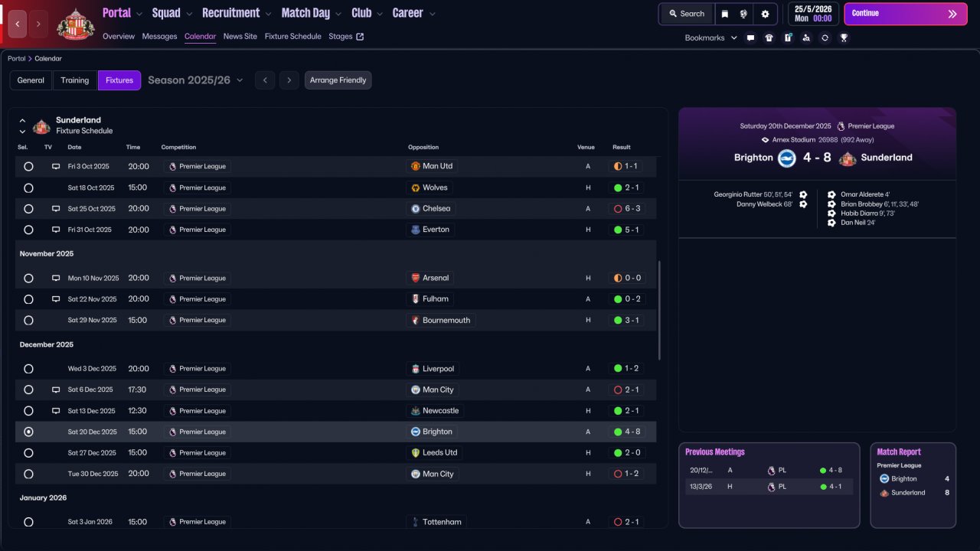980x551 pixels.
Task: Go forward with the right arrow button
Action: coord(38,24)
